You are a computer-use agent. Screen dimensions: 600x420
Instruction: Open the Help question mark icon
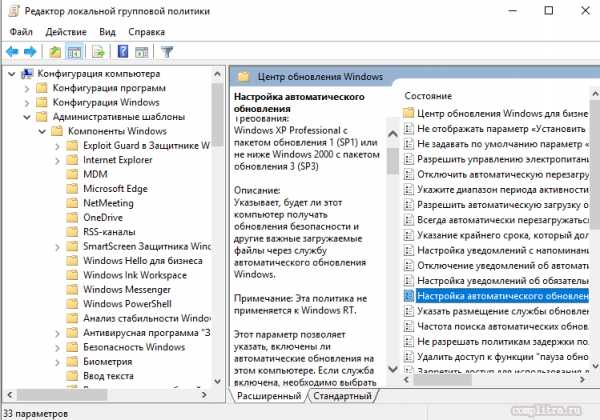click(x=123, y=51)
